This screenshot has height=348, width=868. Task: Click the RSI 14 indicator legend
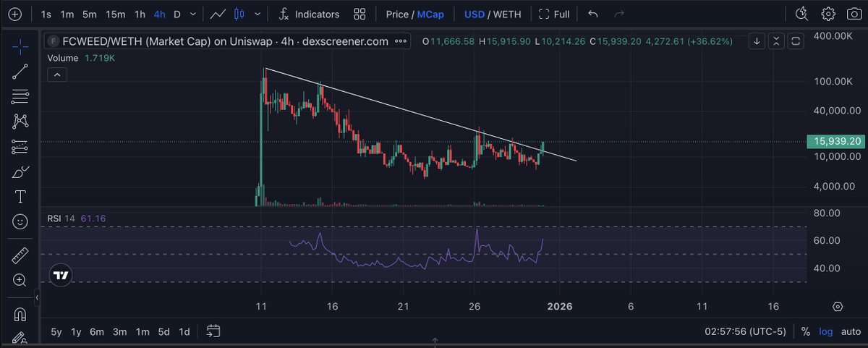pyautogui.click(x=76, y=218)
